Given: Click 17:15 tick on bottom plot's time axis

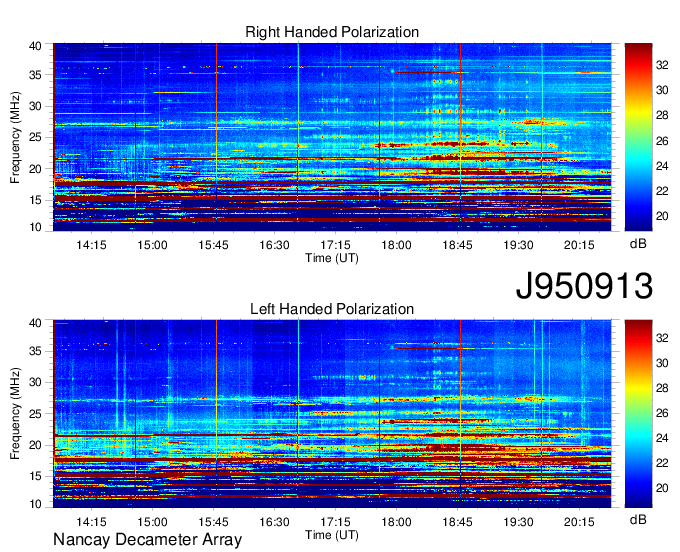Looking at the screenshot, I should 336,522.
